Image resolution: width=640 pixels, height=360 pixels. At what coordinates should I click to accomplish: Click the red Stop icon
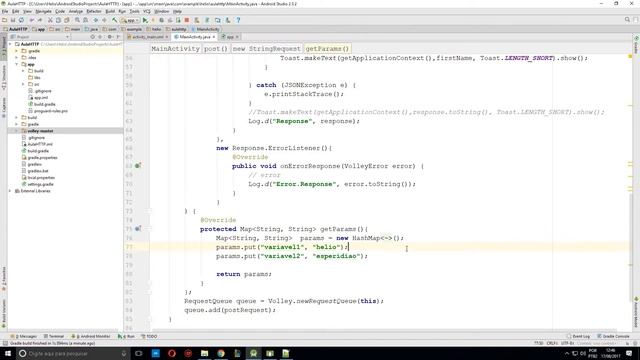(x=187, y=20)
